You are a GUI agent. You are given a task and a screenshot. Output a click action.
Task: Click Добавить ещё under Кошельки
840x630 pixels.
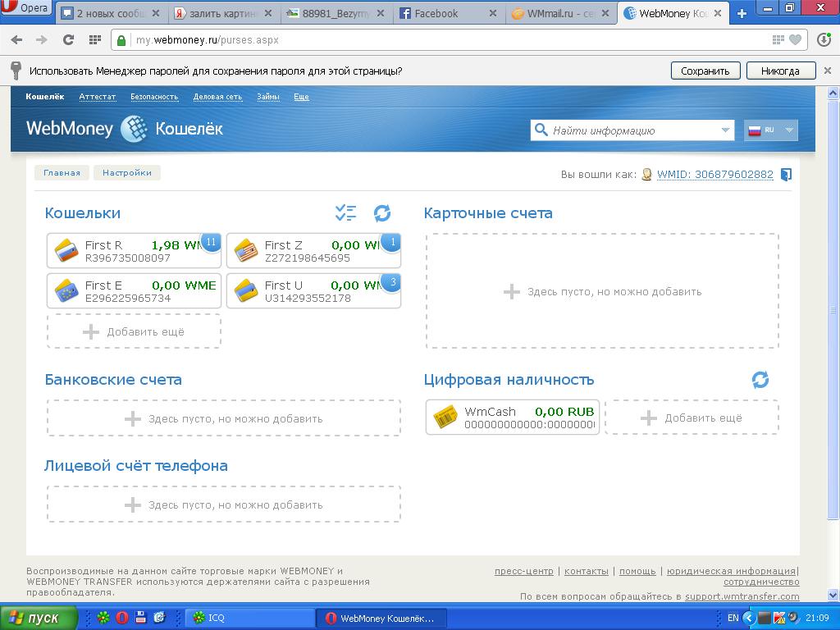134,331
